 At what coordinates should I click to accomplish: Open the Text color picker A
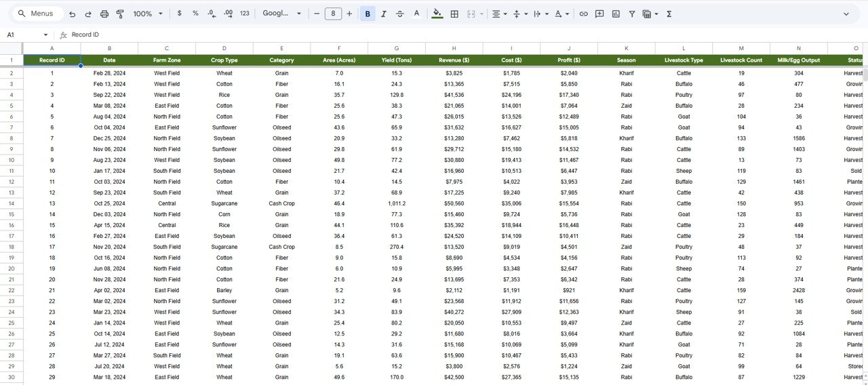[x=416, y=14]
